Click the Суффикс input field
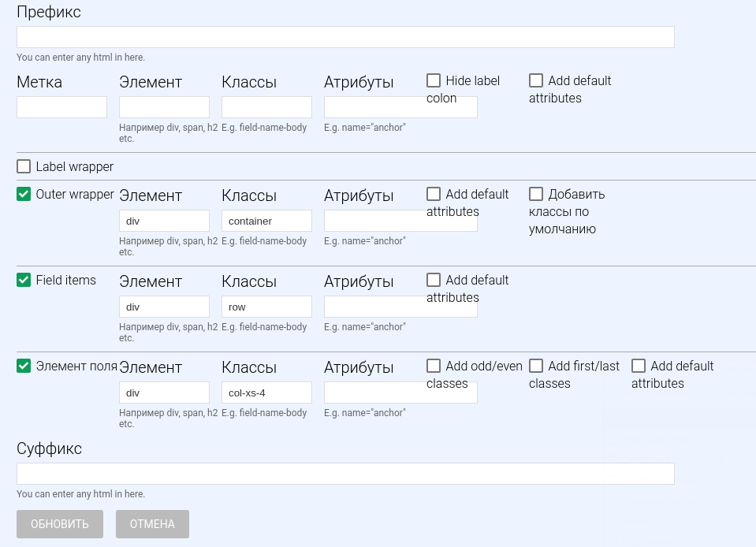 pos(345,474)
